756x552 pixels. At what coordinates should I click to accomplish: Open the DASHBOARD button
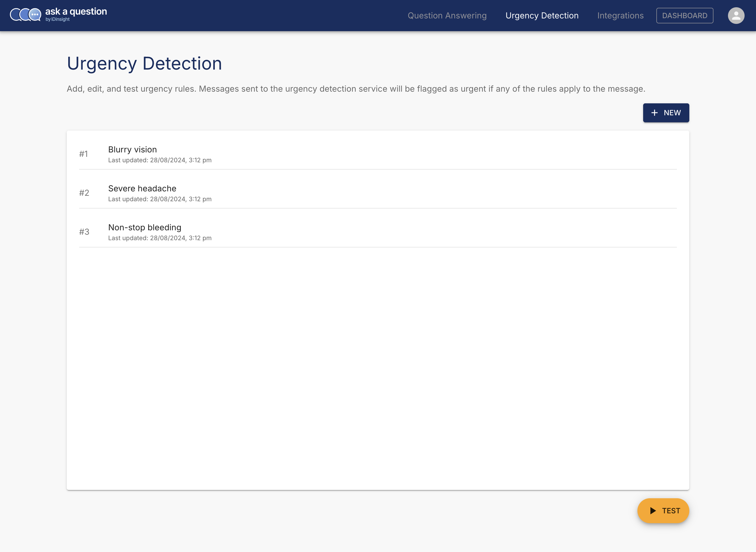[x=685, y=16]
